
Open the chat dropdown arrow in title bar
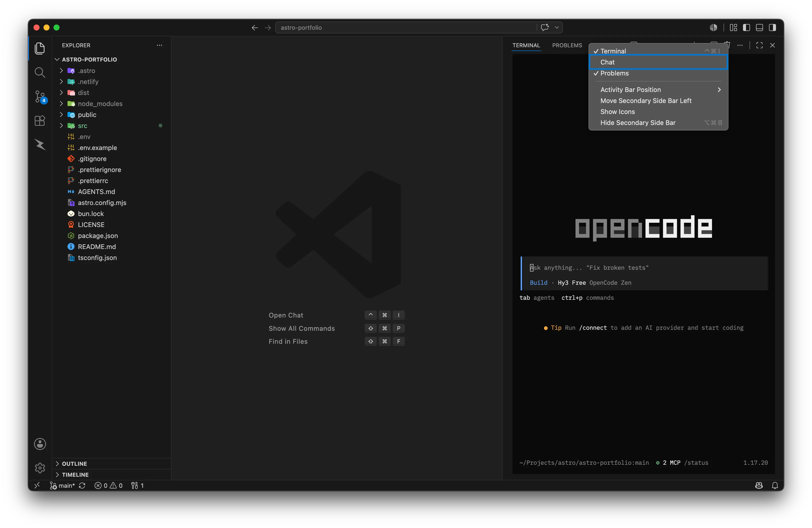tap(557, 28)
